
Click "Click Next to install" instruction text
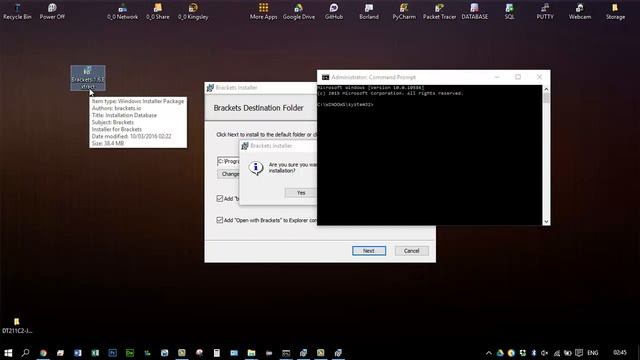click(x=266, y=134)
